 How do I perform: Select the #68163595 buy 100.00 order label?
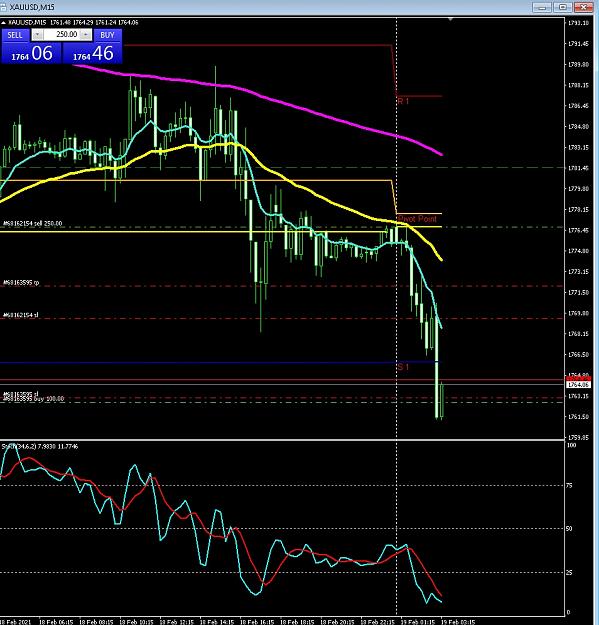(33, 399)
